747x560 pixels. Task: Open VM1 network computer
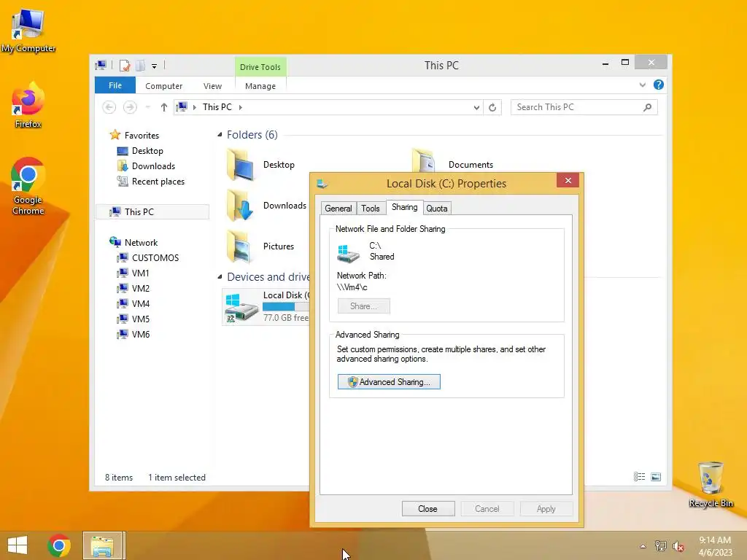140,273
